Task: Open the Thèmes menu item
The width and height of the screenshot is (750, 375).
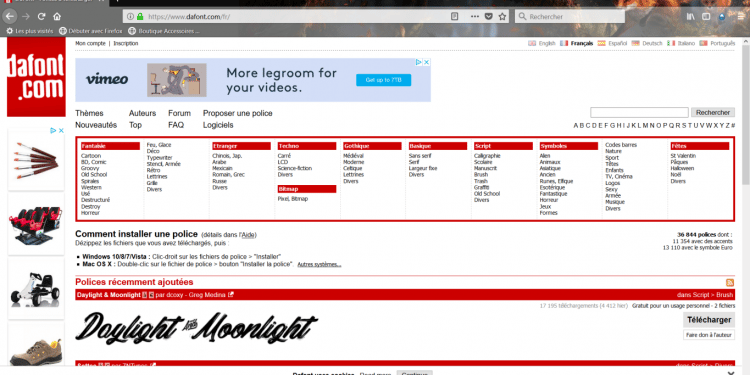Action: (x=89, y=113)
